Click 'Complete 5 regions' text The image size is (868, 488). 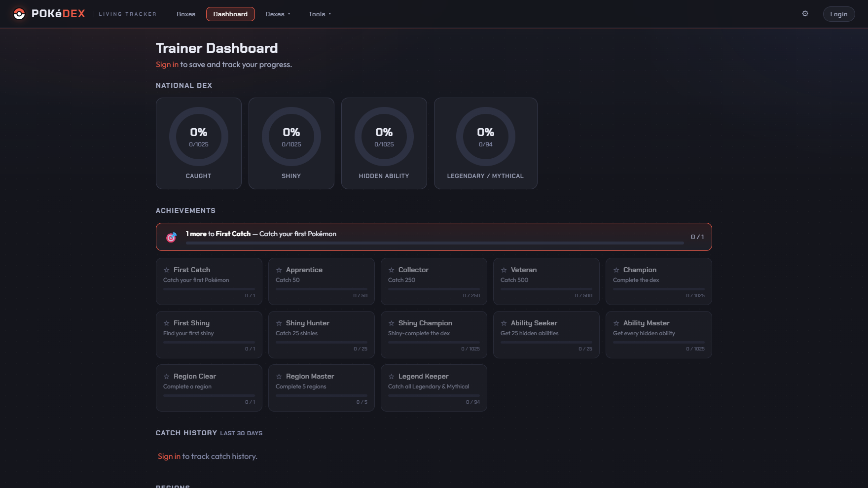tap(301, 386)
